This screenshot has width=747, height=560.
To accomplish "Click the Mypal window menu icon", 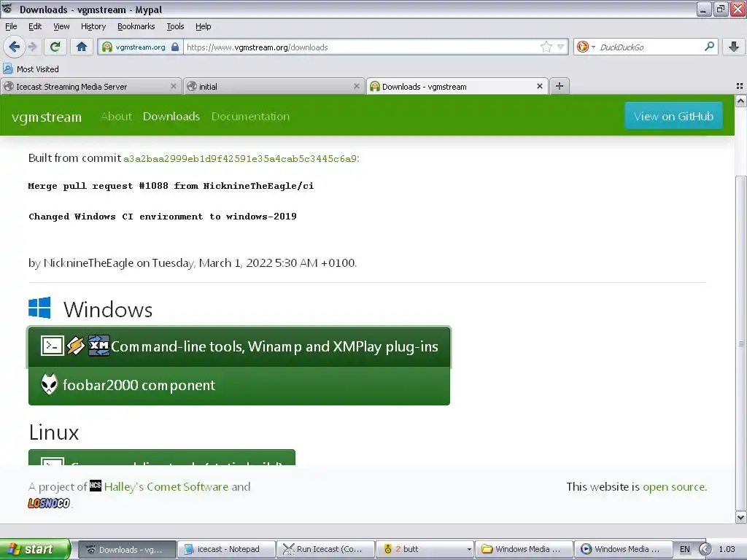I will point(7,9).
